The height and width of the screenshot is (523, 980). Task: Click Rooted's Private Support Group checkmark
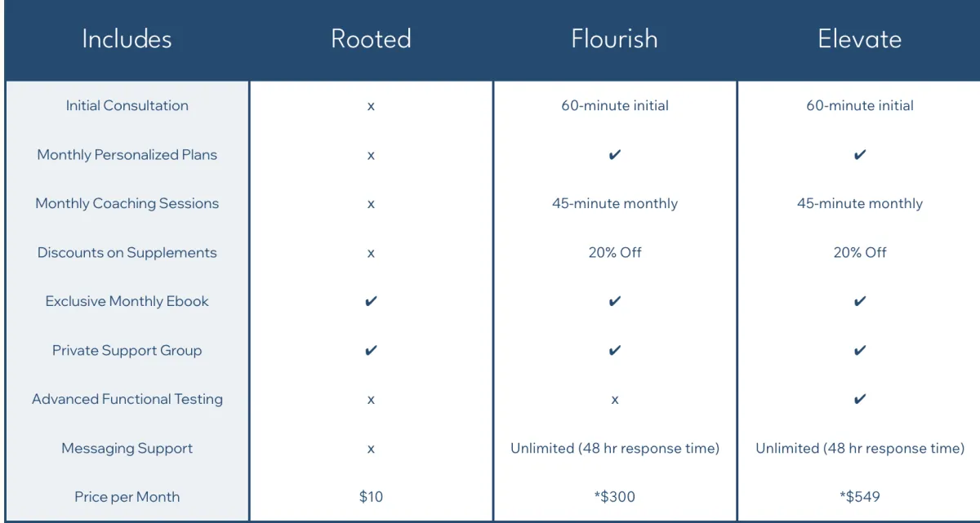(371, 350)
